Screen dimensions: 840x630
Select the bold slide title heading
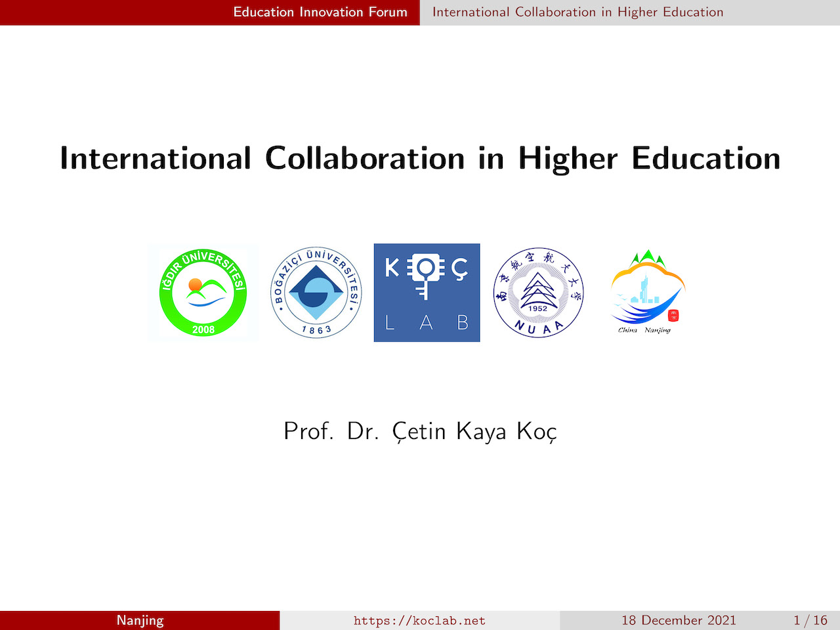(420, 159)
